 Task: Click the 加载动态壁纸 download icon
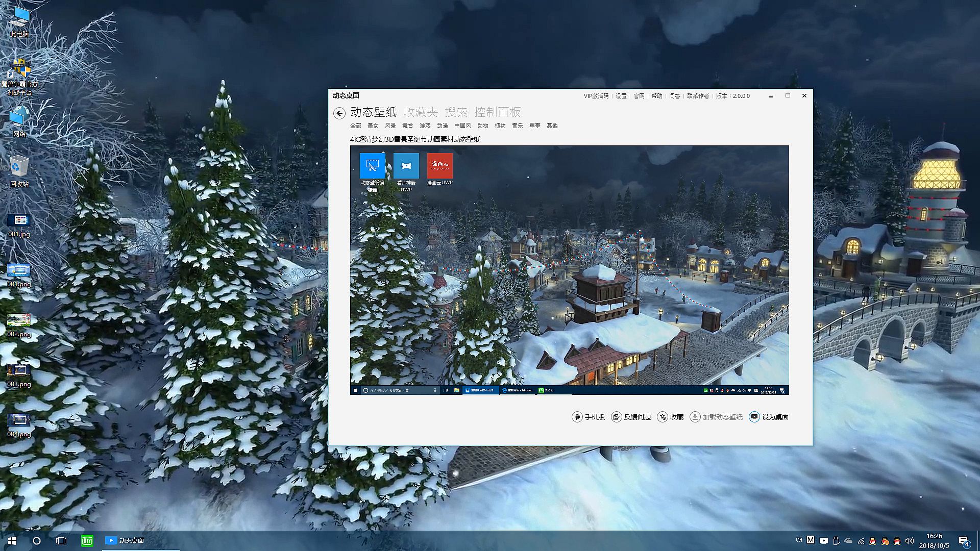695,417
